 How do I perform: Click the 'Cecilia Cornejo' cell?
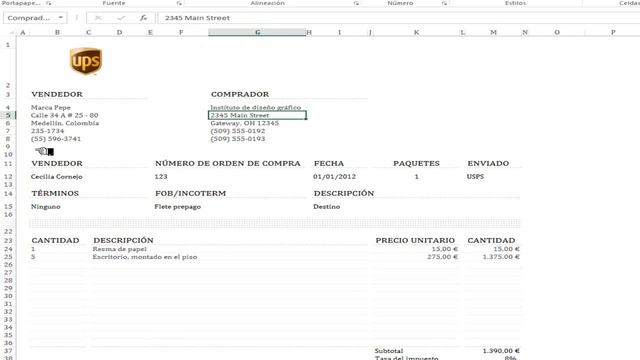[x=57, y=177]
